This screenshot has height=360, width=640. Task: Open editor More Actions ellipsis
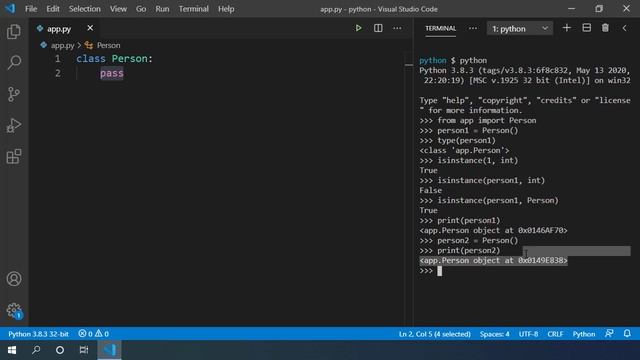click(397, 28)
